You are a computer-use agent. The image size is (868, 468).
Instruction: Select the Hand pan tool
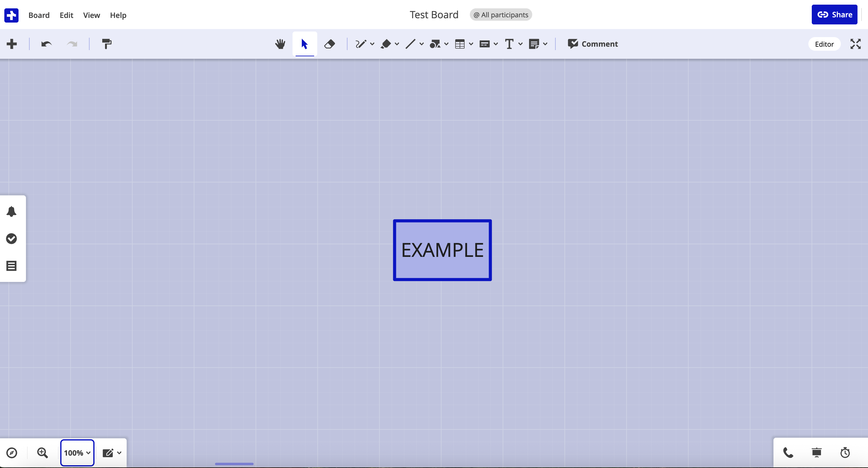280,44
